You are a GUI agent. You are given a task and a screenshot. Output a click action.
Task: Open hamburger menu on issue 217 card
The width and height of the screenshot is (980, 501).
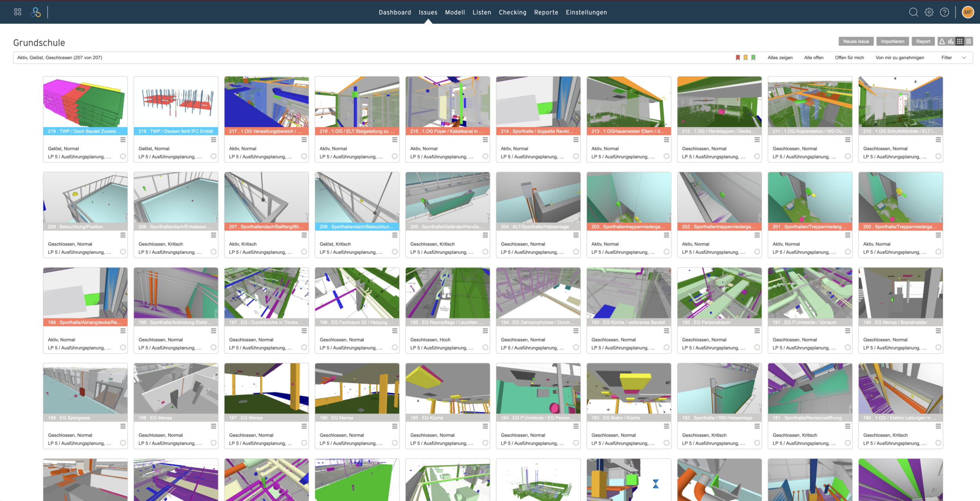tap(304, 140)
